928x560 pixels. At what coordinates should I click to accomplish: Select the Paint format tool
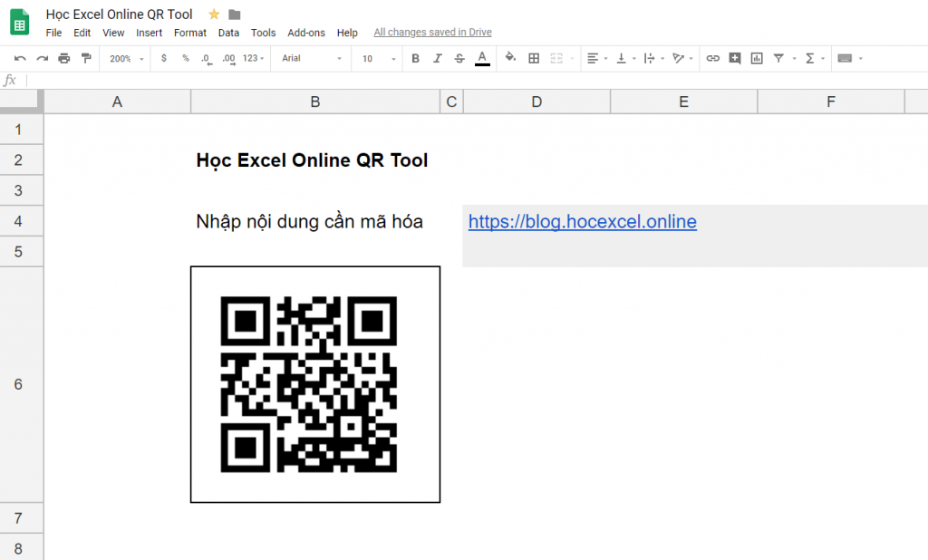tap(86, 58)
